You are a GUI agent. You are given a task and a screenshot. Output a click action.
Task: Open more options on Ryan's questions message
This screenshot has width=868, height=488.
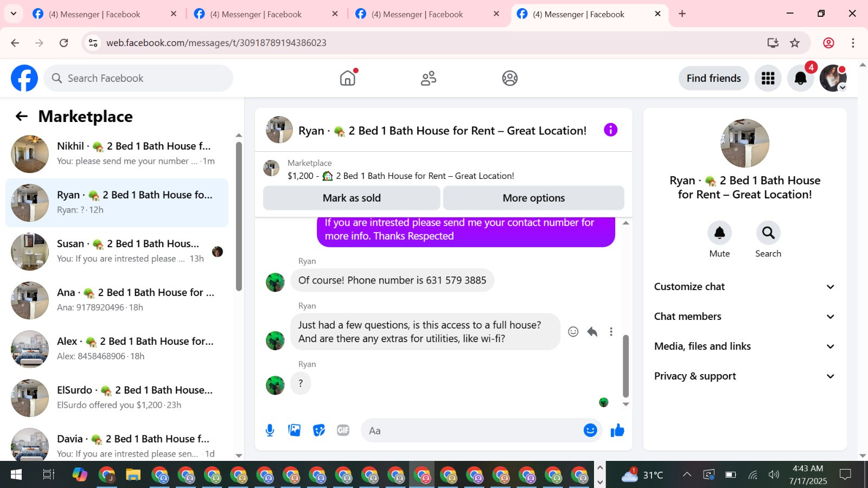[611, 332]
